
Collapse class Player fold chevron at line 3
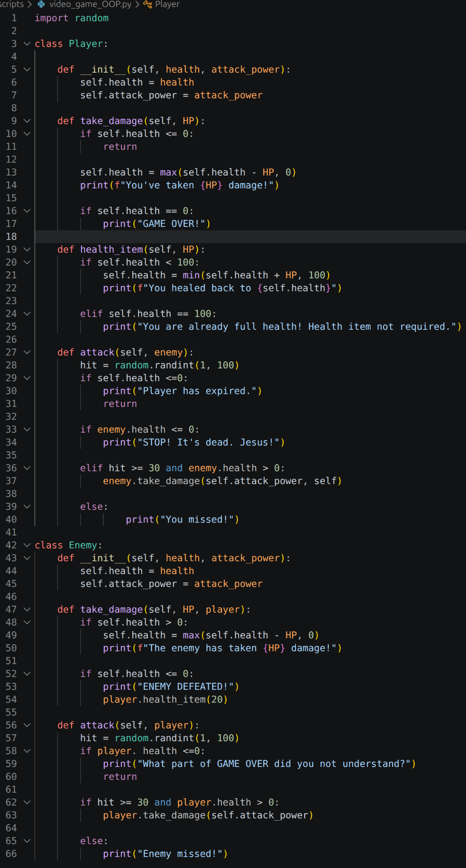(x=27, y=44)
